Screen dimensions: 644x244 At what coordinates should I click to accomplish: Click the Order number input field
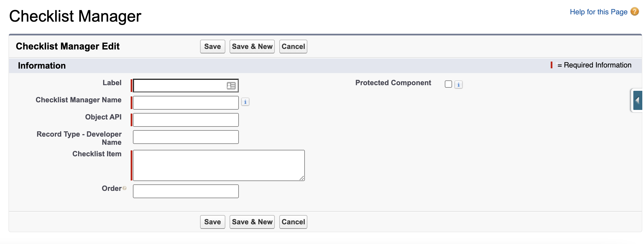pyautogui.click(x=185, y=191)
